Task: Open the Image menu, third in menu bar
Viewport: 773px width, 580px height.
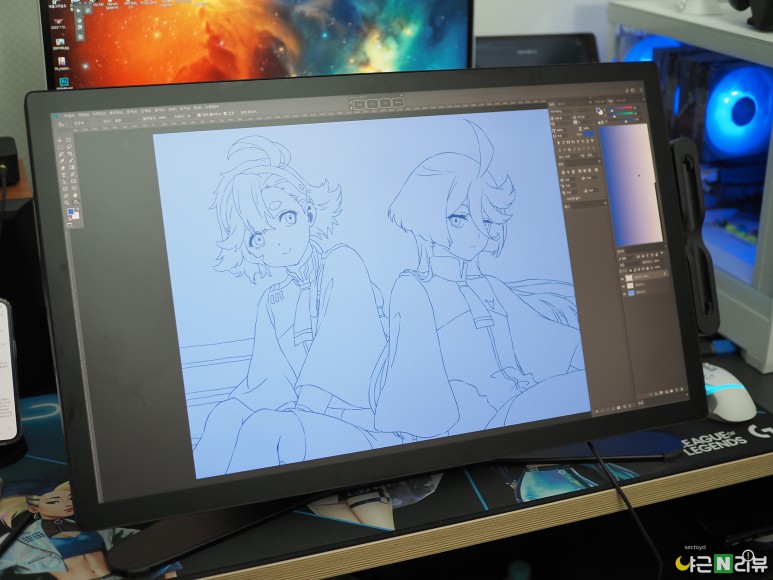Action: [99, 114]
